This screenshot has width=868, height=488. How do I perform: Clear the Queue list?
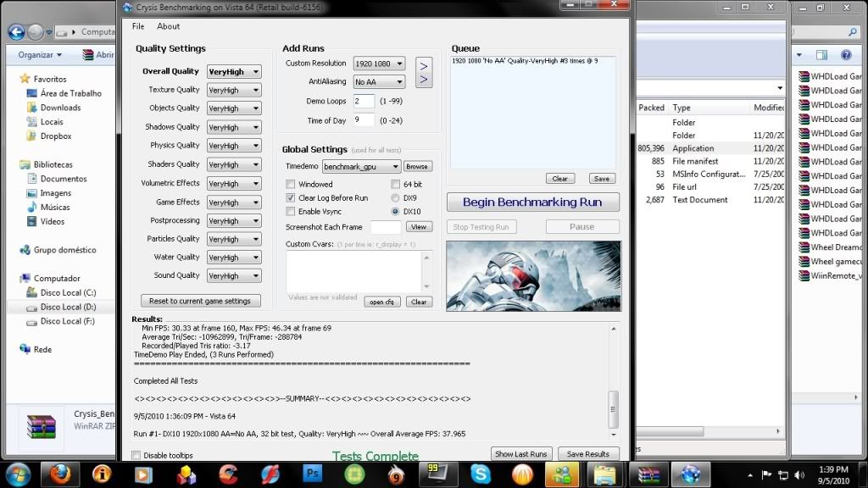pyautogui.click(x=559, y=179)
